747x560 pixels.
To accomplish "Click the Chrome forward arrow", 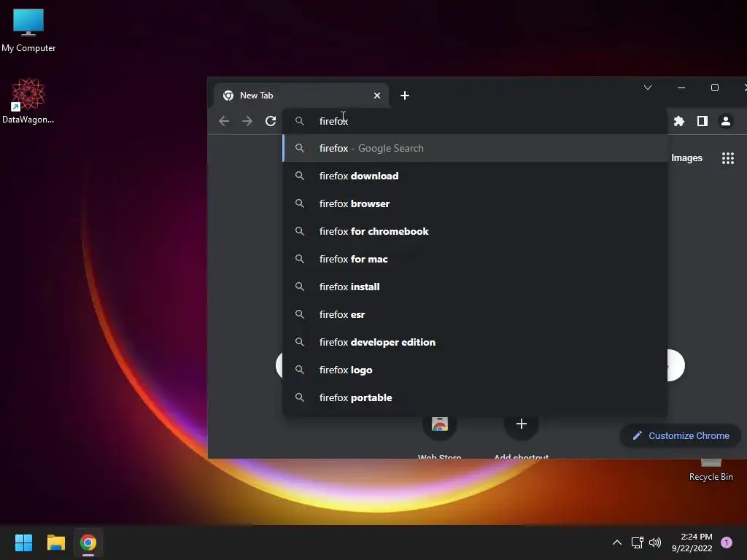I will [x=247, y=121].
